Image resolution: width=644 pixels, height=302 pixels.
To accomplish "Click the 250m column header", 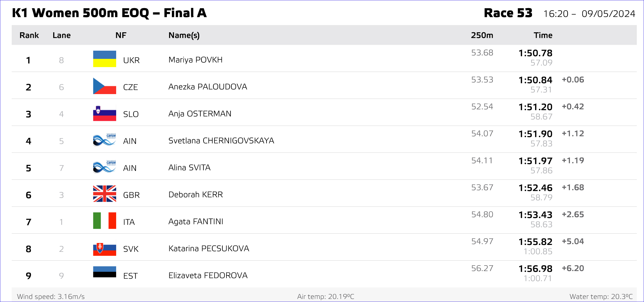I will point(482,35).
